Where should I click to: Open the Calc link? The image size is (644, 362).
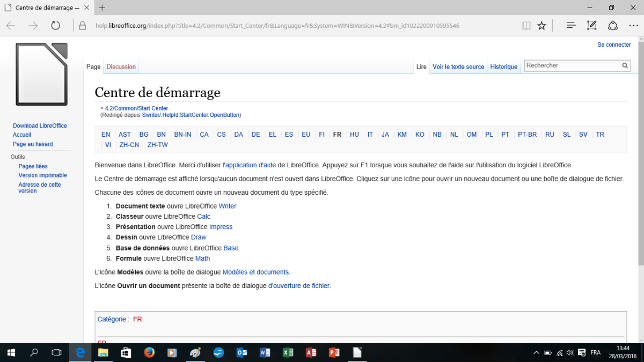click(204, 217)
